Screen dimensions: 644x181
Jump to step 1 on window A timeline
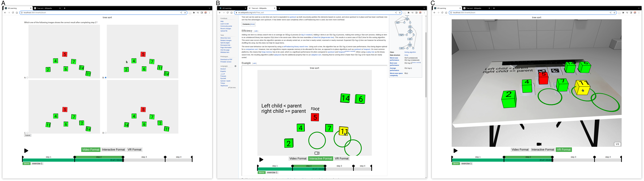[49, 157]
